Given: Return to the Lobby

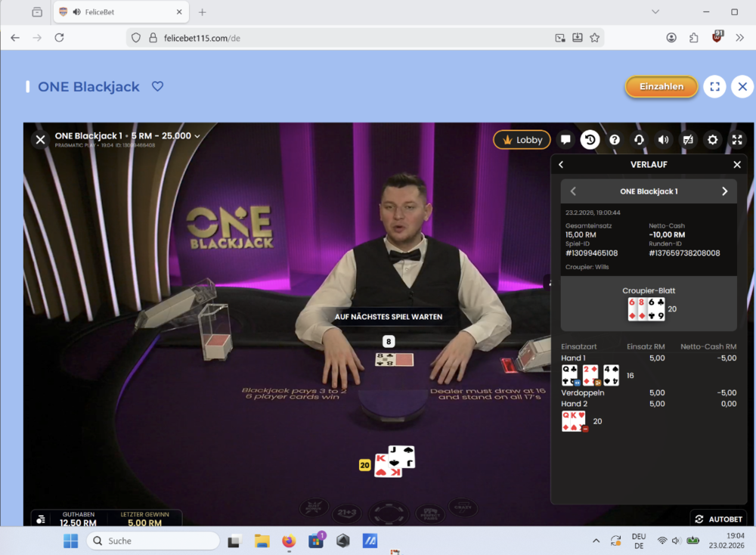Looking at the screenshot, I should point(522,140).
